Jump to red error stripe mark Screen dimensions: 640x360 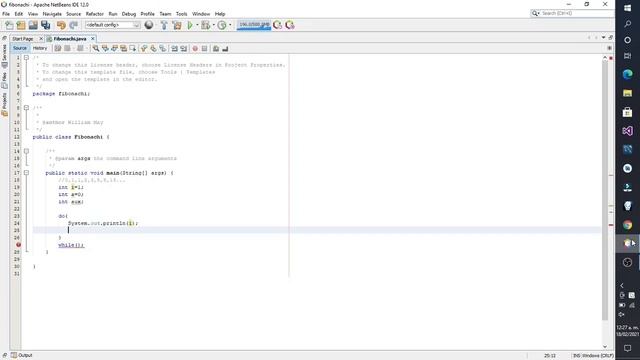point(611,224)
